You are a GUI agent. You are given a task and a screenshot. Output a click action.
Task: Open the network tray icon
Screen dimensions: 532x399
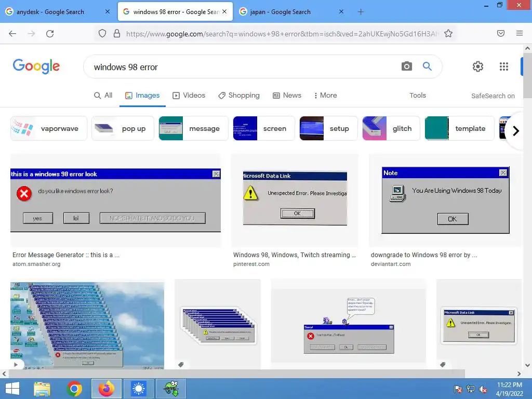(x=471, y=389)
